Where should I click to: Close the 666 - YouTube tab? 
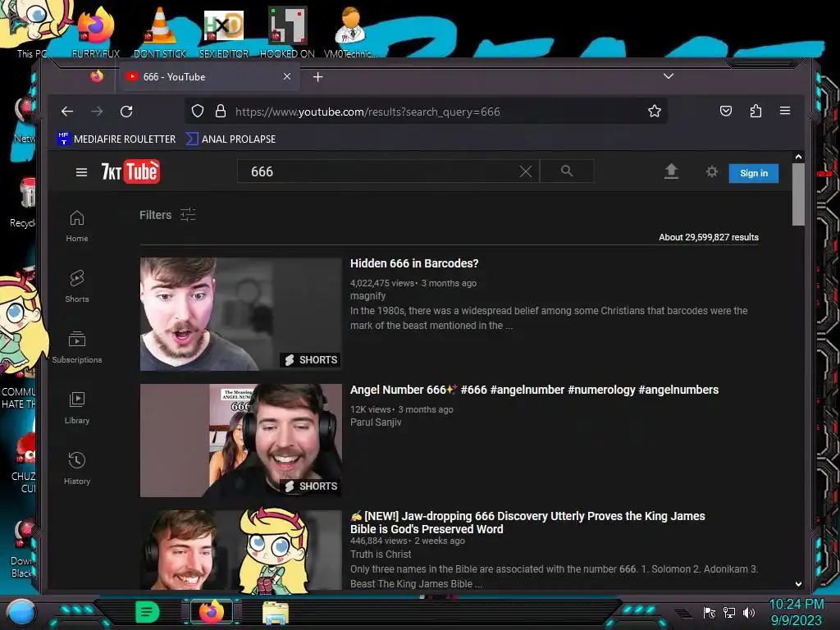287,76
